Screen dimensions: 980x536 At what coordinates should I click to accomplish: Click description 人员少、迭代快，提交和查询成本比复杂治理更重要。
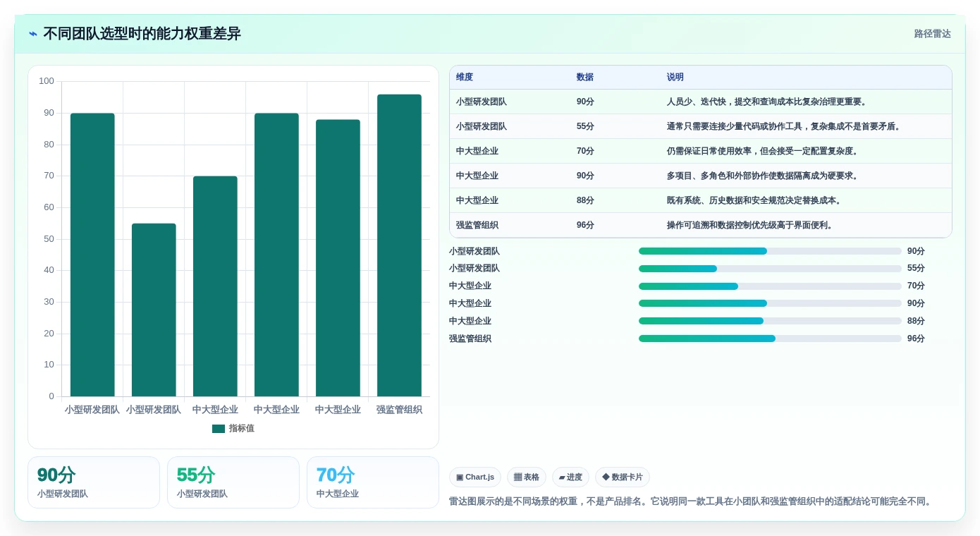click(x=767, y=102)
